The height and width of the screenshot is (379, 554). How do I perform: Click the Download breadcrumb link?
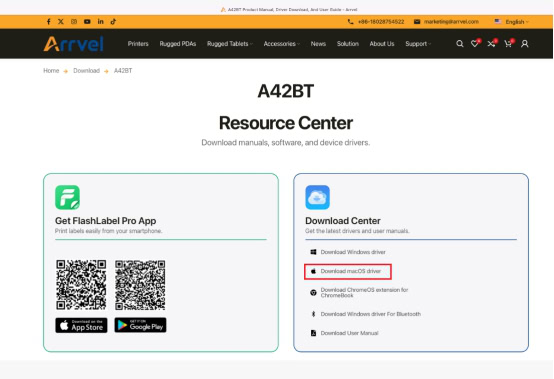(87, 71)
